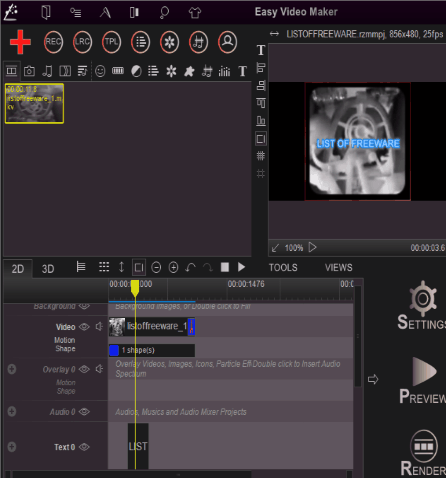Open the Settings gear button

tap(422, 306)
